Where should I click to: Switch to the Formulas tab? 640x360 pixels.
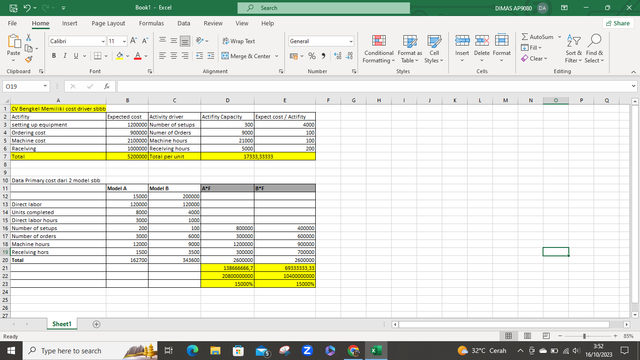(x=151, y=23)
